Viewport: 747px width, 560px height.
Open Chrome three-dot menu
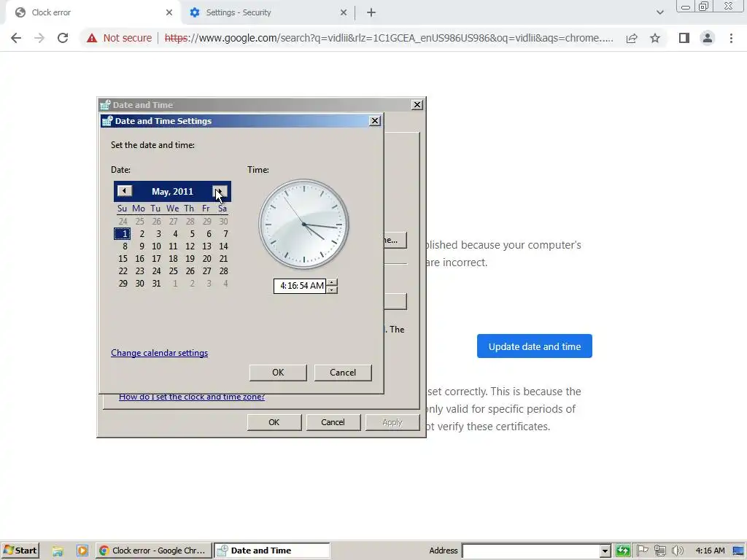tap(731, 38)
